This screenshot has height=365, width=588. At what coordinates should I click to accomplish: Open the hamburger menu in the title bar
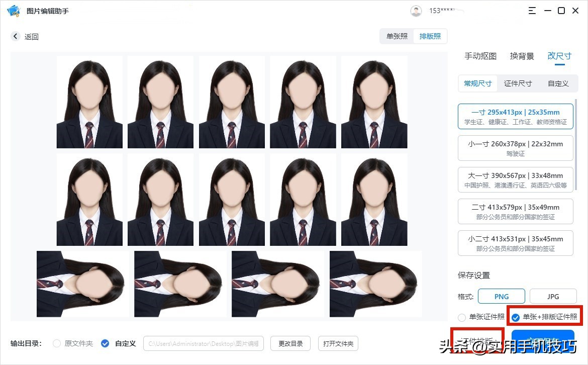(x=532, y=10)
